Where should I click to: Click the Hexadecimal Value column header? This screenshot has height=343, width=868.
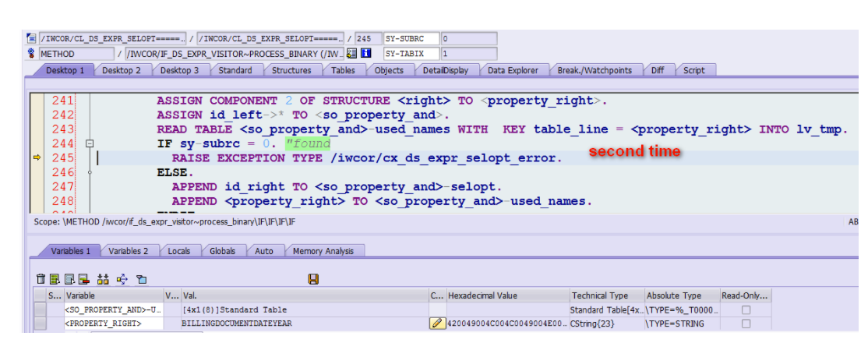tap(508, 296)
